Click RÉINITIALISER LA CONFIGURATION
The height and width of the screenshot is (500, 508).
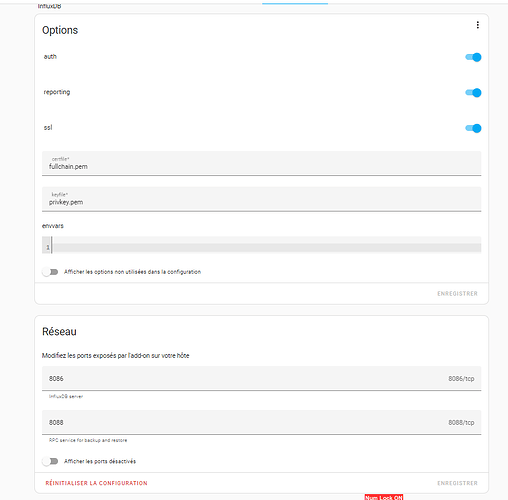pyautogui.click(x=96, y=483)
